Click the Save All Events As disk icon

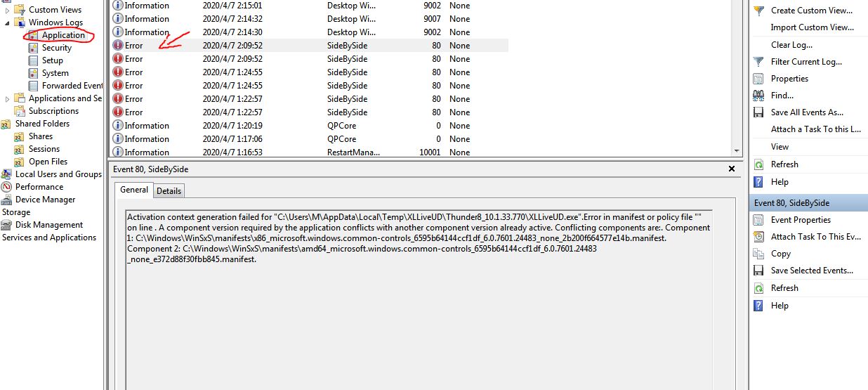pyautogui.click(x=758, y=112)
